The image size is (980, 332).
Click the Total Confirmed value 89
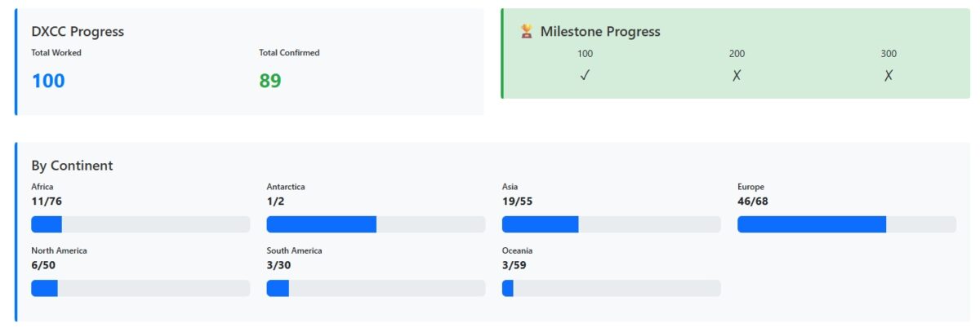pos(270,81)
